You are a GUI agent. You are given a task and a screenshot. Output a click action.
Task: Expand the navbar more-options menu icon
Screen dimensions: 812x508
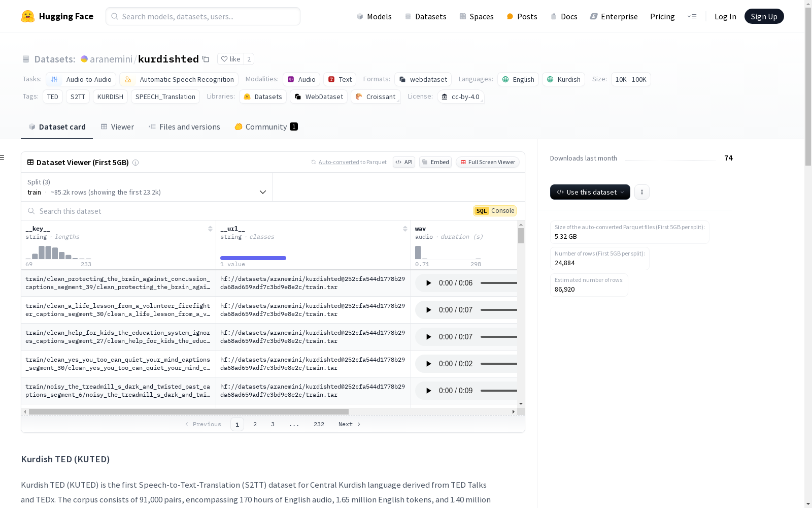(692, 16)
